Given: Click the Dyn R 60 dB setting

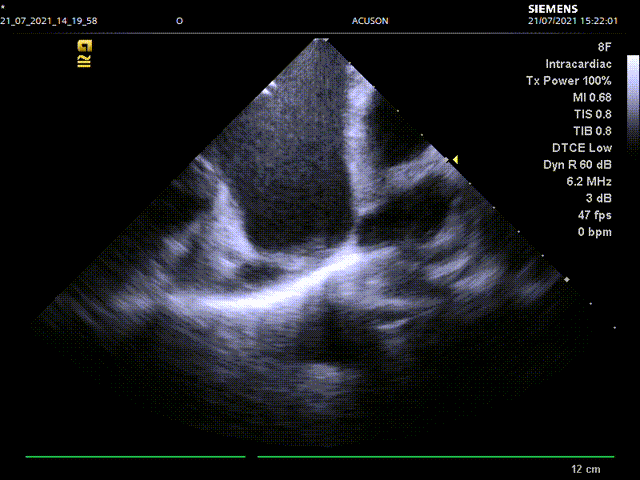Looking at the screenshot, I should pos(576,166).
